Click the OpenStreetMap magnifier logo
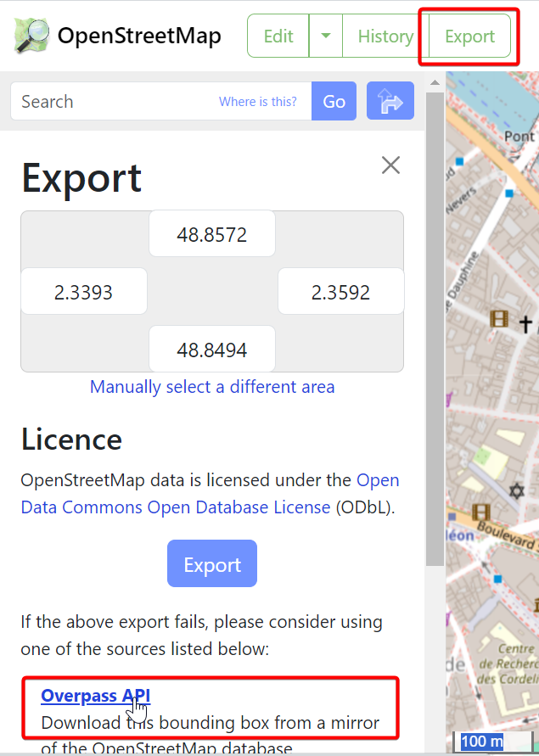The width and height of the screenshot is (539, 756). click(31, 35)
